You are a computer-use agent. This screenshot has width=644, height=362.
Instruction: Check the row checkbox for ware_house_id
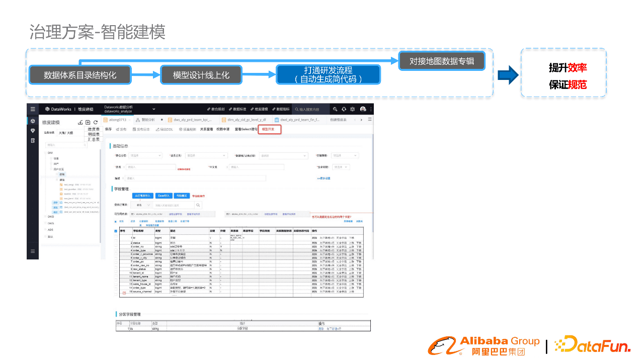(x=116, y=284)
